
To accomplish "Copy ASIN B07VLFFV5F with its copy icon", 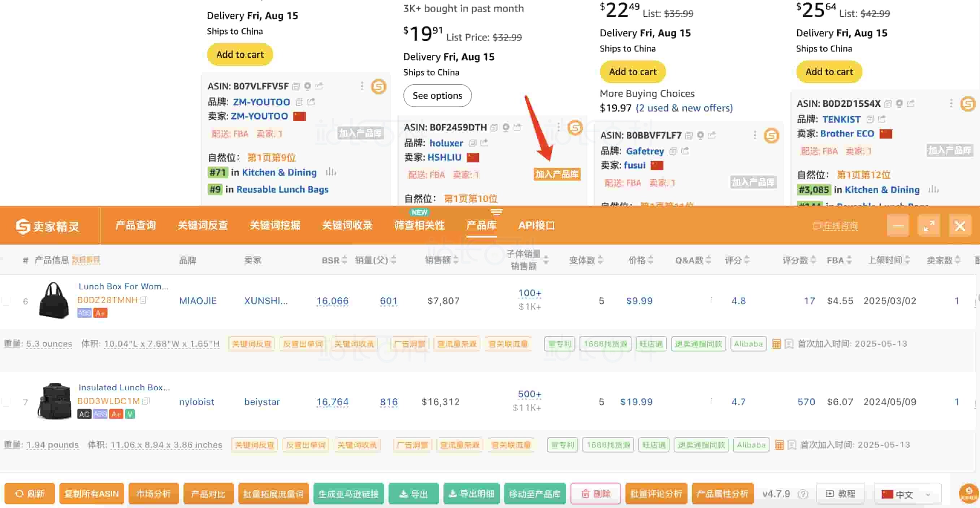I will tap(296, 86).
